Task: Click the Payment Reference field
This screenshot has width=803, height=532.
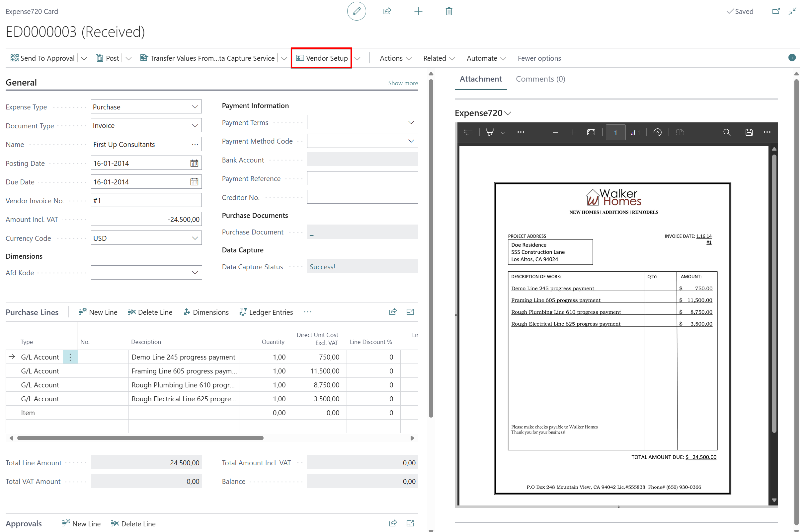Action: 362,178
